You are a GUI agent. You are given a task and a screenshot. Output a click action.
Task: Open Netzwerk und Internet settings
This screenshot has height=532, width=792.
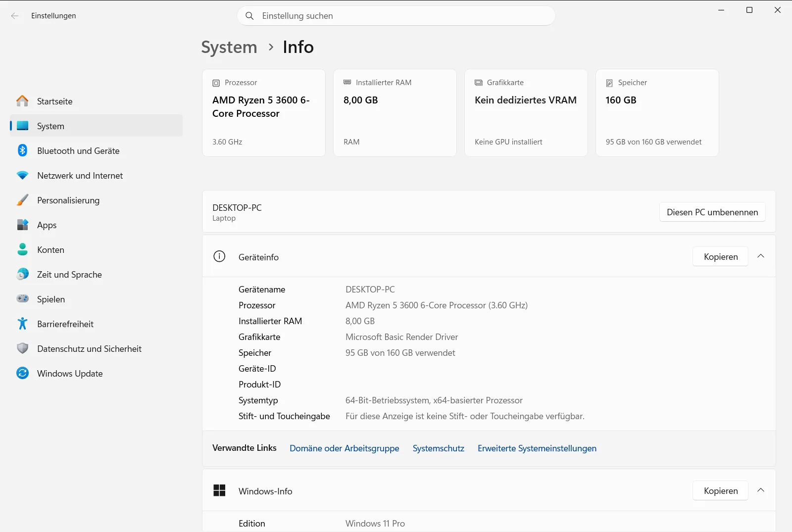97,175
